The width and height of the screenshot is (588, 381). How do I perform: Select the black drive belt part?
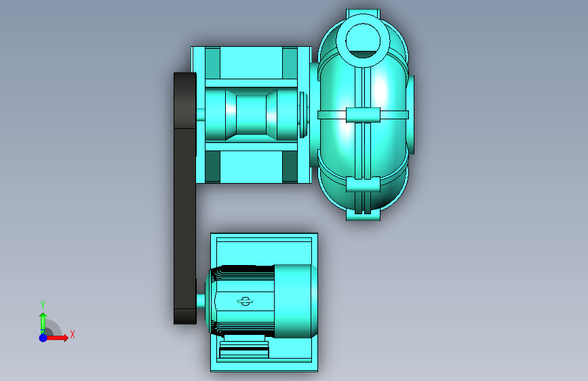tap(185, 199)
